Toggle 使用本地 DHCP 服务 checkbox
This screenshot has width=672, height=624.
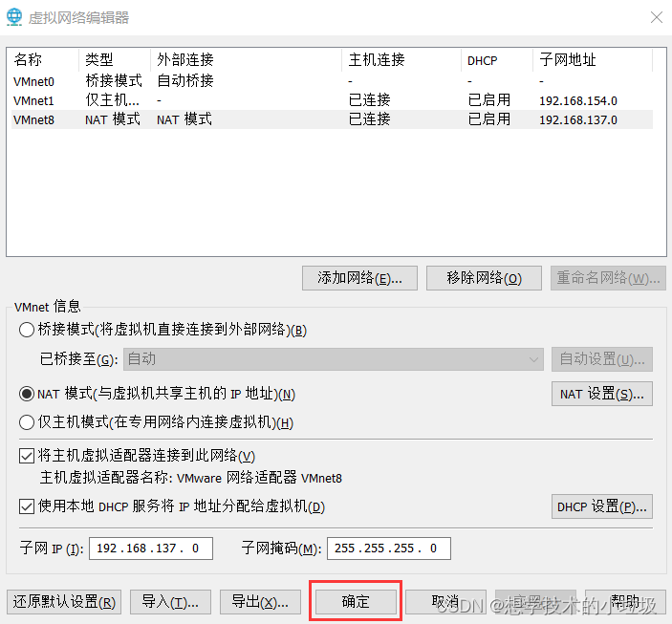(27, 506)
